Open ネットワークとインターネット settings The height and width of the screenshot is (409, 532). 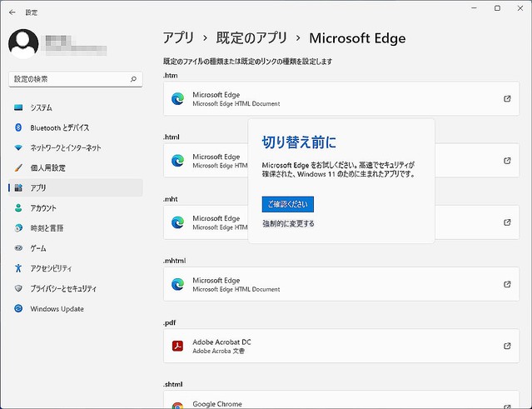(75, 147)
